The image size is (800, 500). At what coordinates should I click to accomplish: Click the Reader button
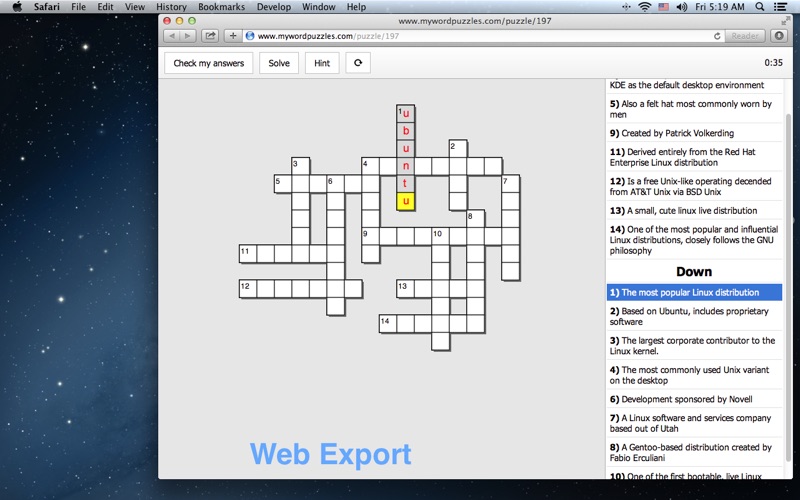[745, 36]
